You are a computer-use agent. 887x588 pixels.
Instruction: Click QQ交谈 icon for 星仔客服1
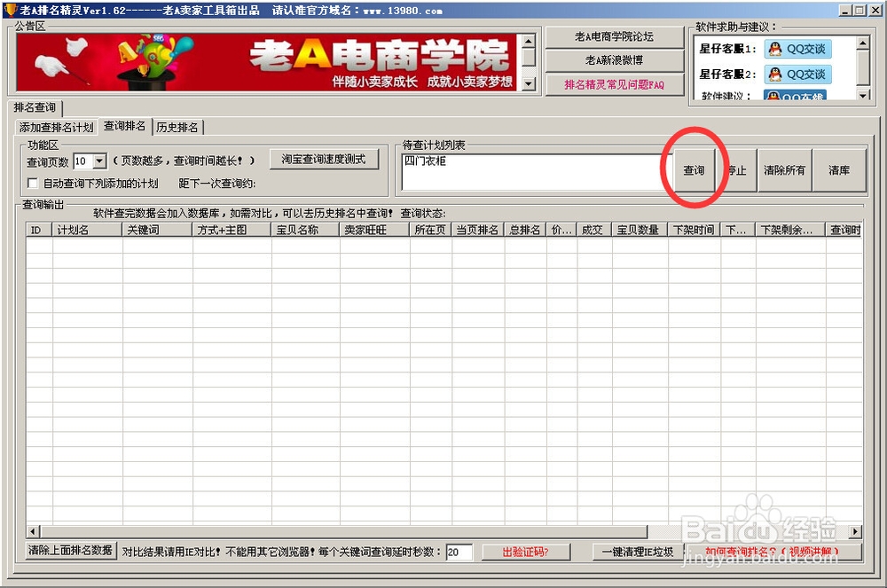[797, 49]
